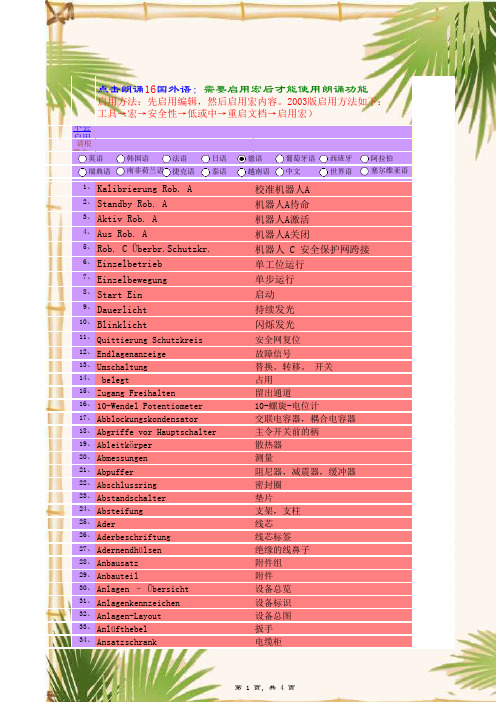Select the 日语 radio button
Image resolution: width=496 pixels, height=702 pixels.
205,159
